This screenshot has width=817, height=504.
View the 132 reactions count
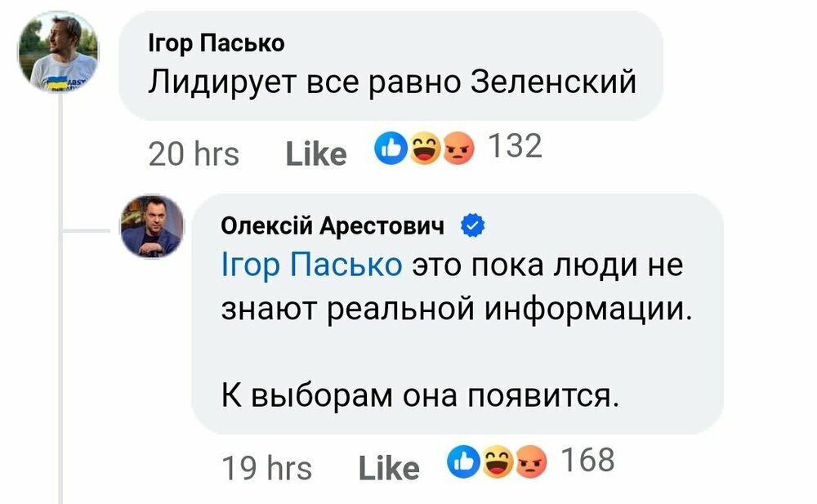coord(514,147)
